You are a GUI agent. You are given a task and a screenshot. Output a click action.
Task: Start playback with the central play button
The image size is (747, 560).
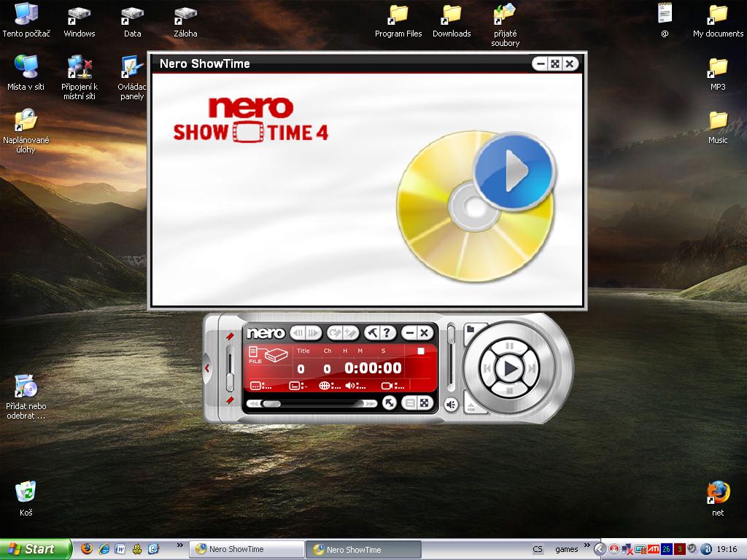[510, 368]
